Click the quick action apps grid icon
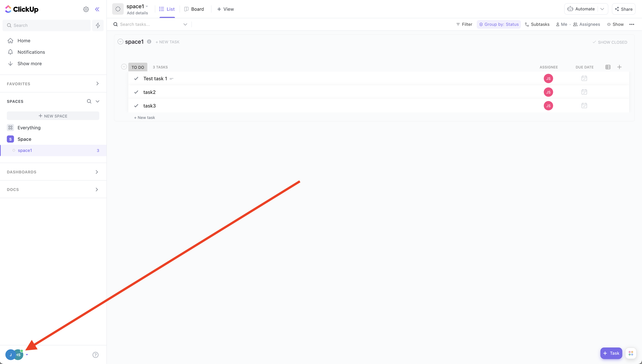The height and width of the screenshot is (364, 642). point(631,353)
